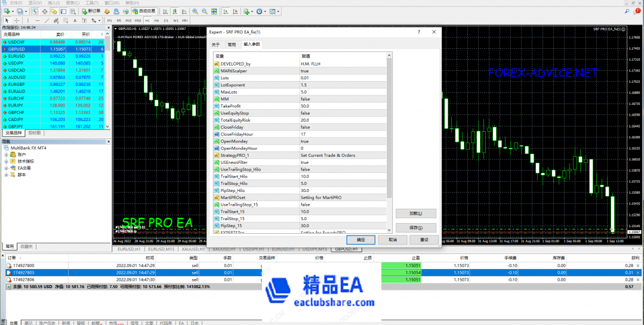Toggle the 自动交易 auto trading button

tap(144, 11)
